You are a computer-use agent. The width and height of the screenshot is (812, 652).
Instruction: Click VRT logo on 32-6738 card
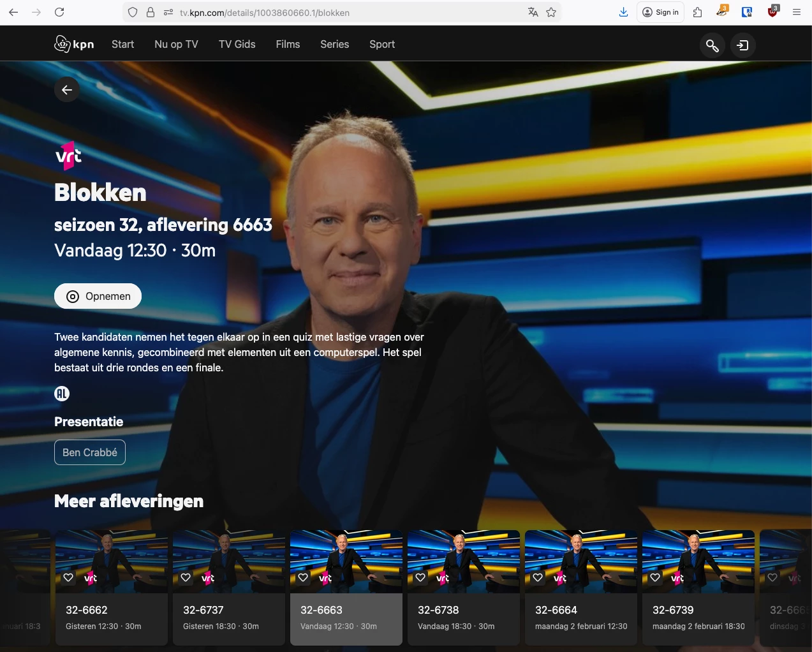tap(443, 578)
